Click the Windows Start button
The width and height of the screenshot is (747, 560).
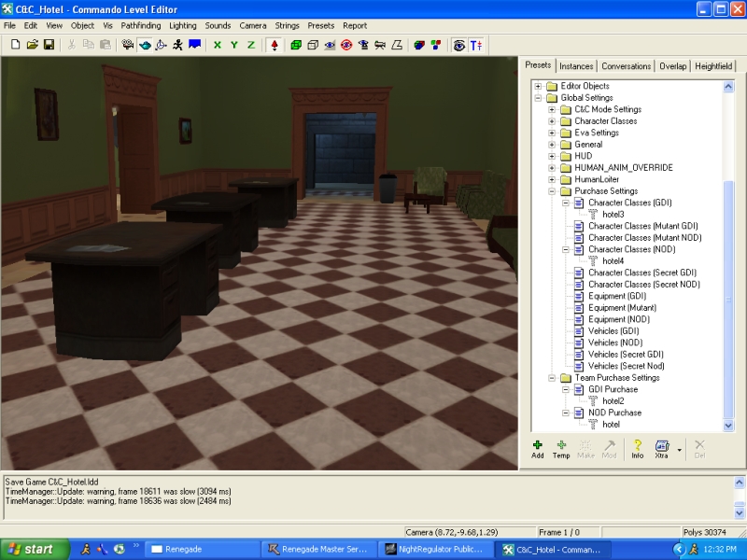coord(35,550)
